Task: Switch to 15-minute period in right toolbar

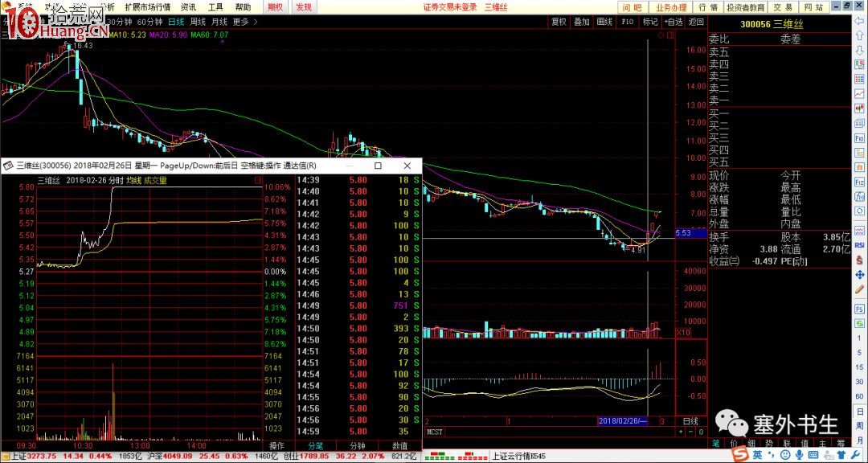Action: [860, 366]
